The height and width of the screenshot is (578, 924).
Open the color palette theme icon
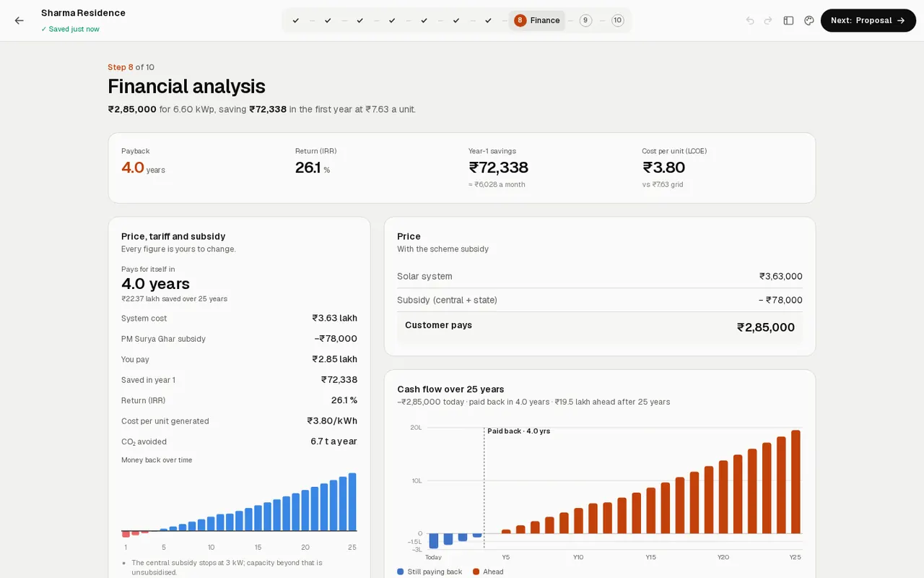tap(809, 20)
